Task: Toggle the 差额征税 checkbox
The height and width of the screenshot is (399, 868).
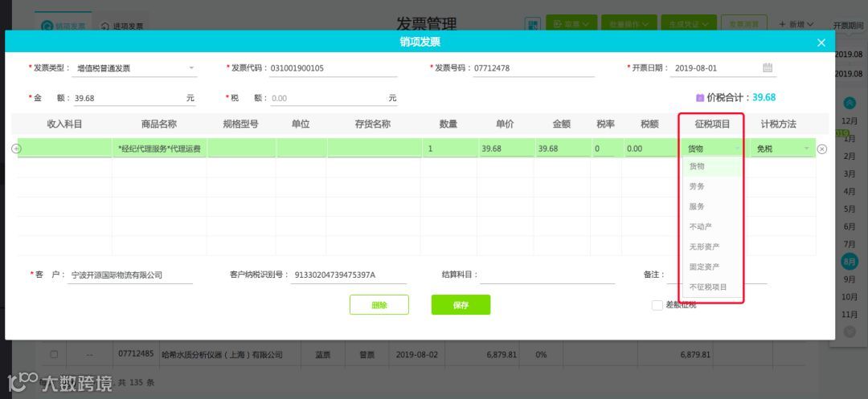Action: point(657,305)
